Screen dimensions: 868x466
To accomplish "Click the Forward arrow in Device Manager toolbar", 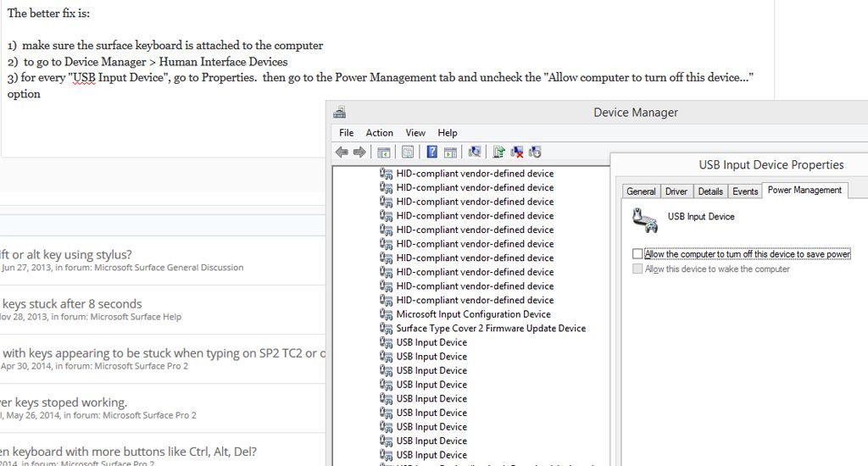I will (x=359, y=152).
